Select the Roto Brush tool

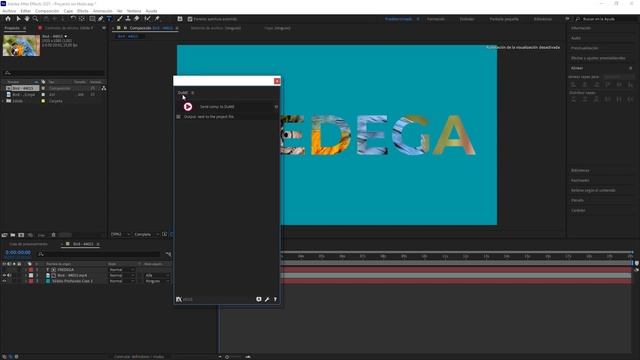coord(147,19)
